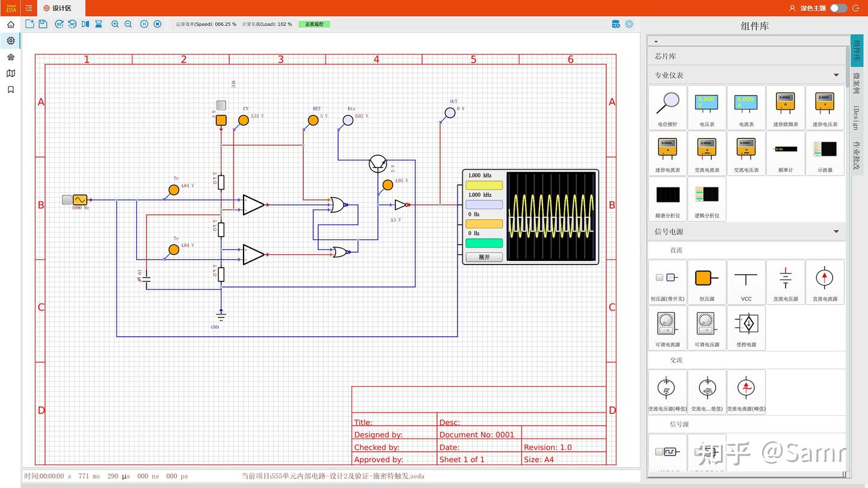Click the zoom in magnifier icon

(x=115, y=24)
